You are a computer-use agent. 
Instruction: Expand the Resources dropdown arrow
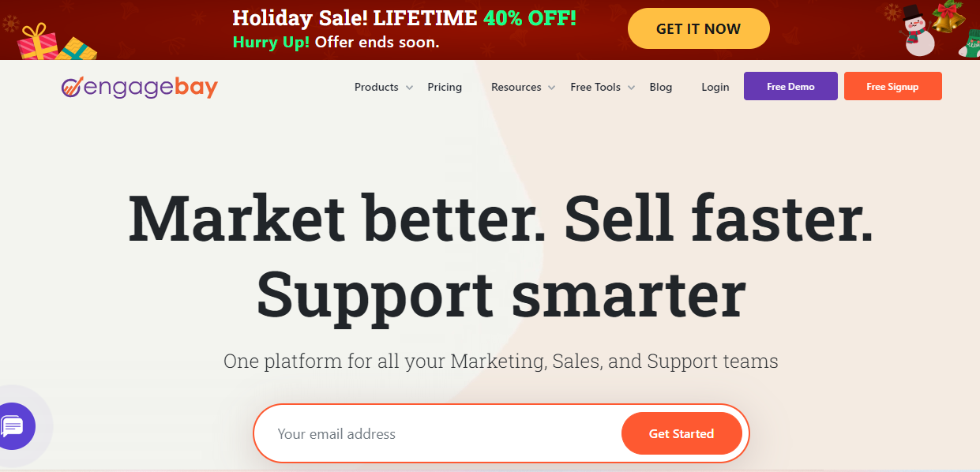coord(552,88)
